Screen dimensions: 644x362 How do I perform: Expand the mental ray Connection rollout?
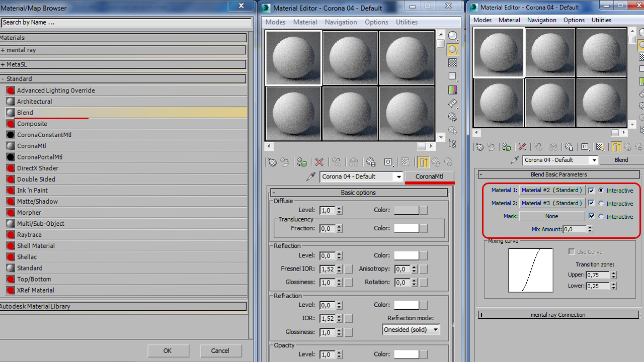[x=481, y=315]
